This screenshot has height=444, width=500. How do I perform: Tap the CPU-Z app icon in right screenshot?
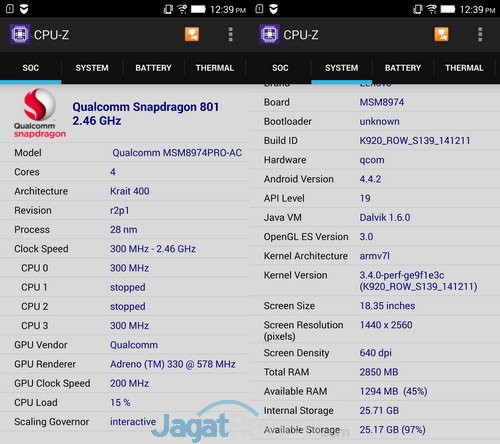pos(269,34)
